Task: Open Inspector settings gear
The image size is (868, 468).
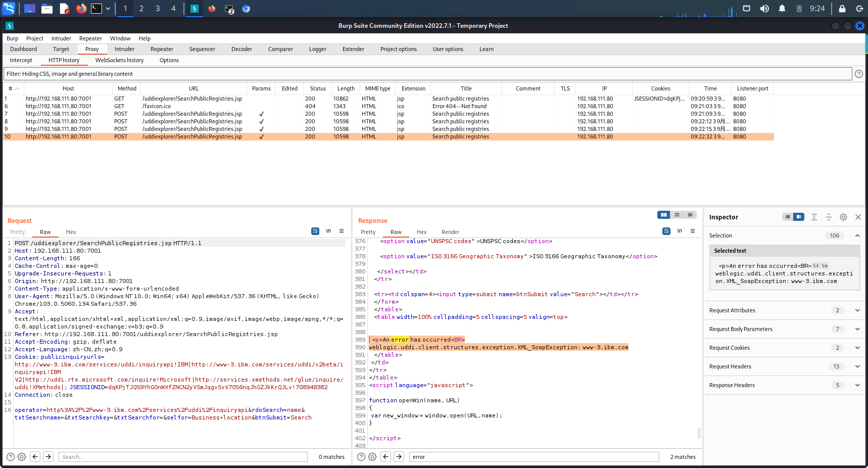Action: pos(843,217)
